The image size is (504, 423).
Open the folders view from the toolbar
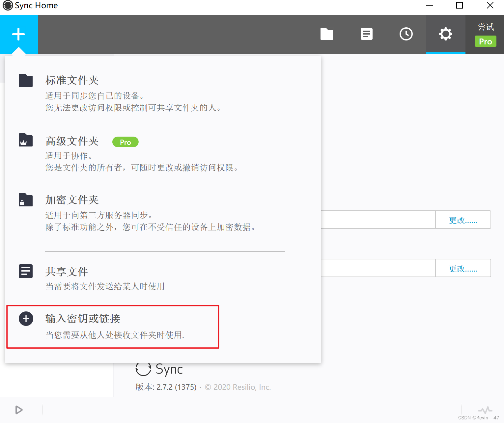tap(326, 34)
